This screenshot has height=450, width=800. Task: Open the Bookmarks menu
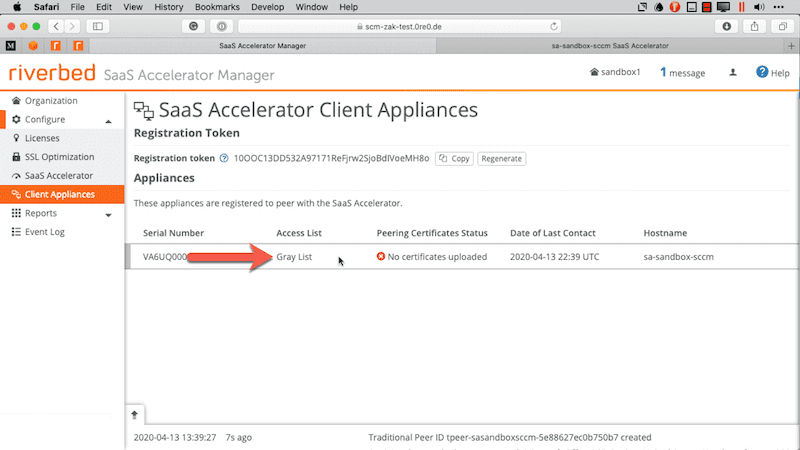point(217,7)
